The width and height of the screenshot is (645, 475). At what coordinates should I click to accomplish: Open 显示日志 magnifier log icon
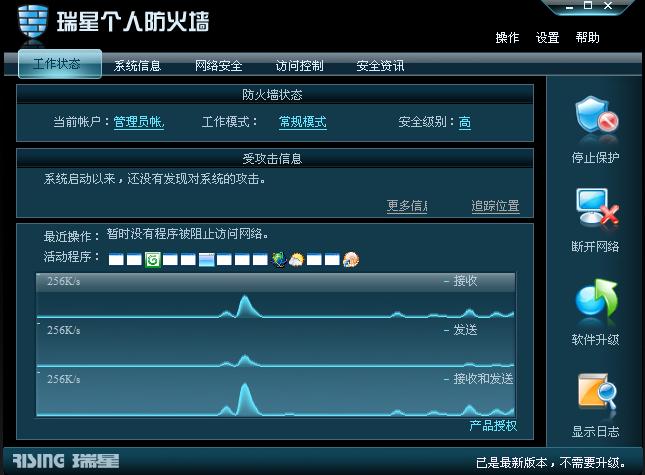[x=596, y=391]
